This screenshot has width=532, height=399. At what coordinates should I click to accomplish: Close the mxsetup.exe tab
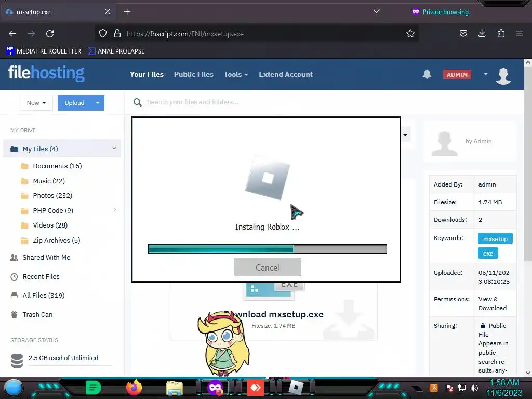click(107, 11)
